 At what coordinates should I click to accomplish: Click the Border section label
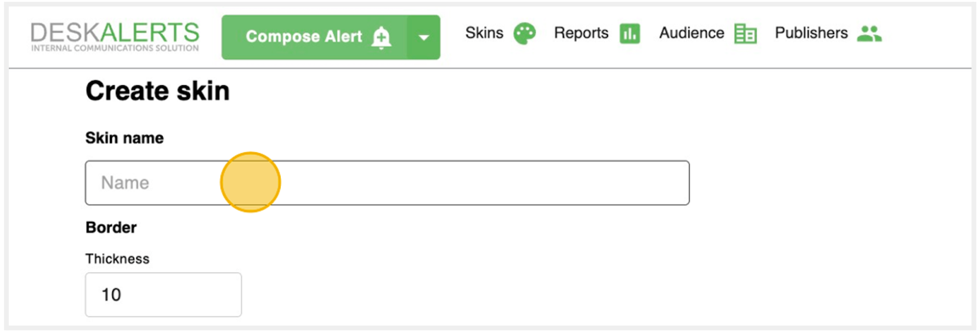111,227
